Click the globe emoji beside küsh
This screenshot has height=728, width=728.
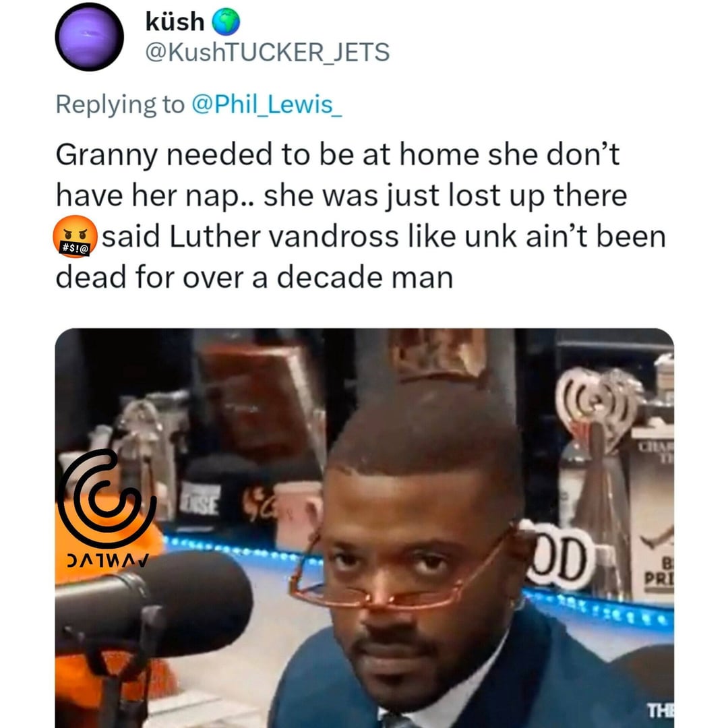pos(226,22)
